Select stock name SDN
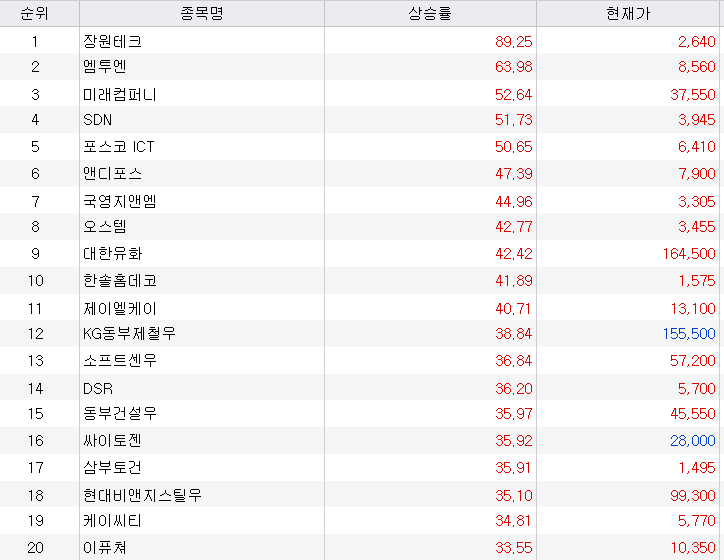The image size is (724, 560). click(x=97, y=120)
